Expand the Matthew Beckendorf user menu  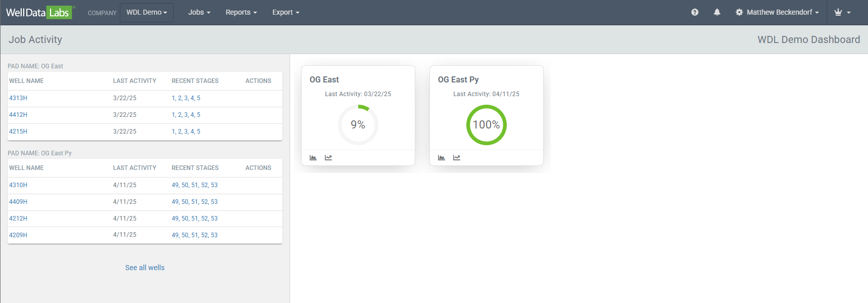pyautogui.click(x=783, y=12)
